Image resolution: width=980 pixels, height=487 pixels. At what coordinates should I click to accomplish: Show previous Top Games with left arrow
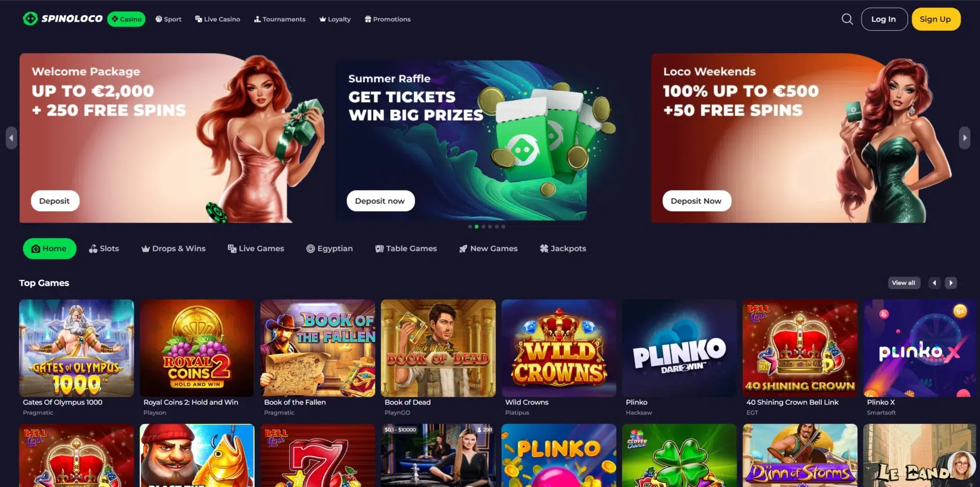click(934, 283)
